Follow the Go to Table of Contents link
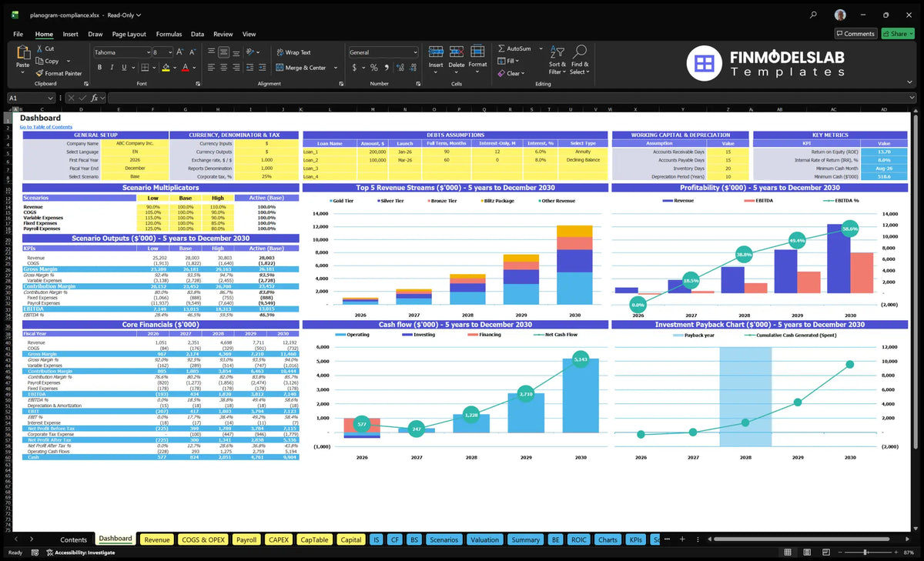This screenshot has height=561, width=924. click(x=46, y=127)
